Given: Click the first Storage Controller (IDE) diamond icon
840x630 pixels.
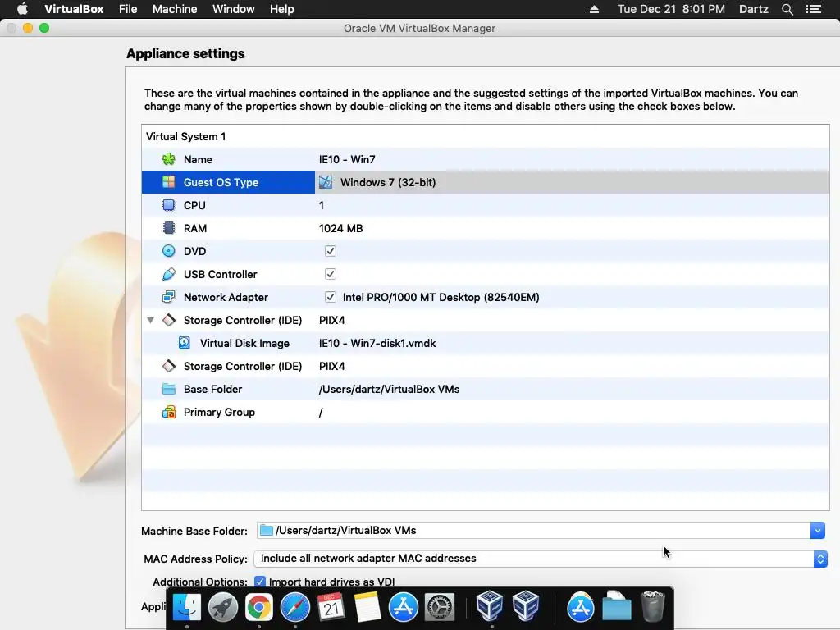Looking at the screenshot, I should coord(169,320).
